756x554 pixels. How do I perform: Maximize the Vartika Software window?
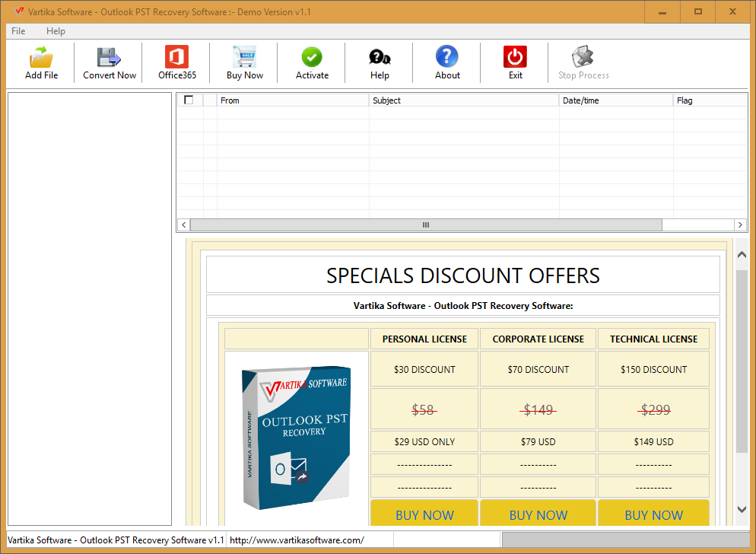click(697, 12)
